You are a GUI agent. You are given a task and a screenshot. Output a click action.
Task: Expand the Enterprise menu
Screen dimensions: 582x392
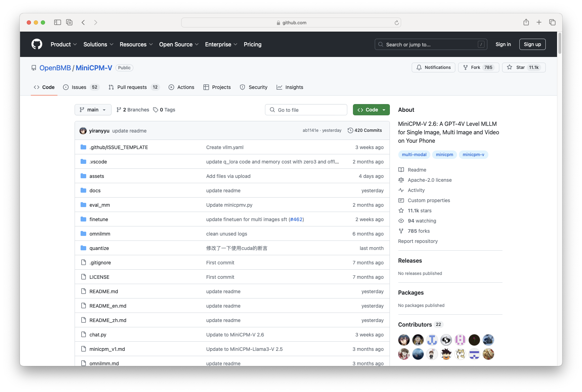[221, 44]
